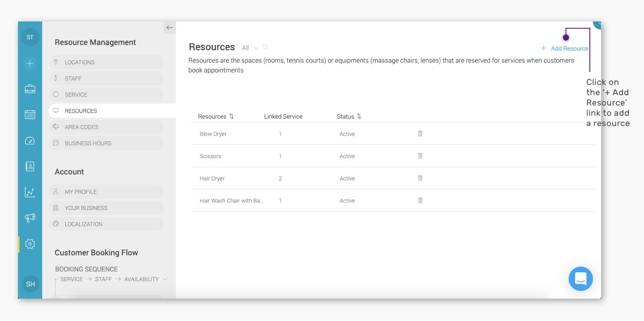Click the ST avatar in left rail
The image size is (644, 321).
coord(30,37)
